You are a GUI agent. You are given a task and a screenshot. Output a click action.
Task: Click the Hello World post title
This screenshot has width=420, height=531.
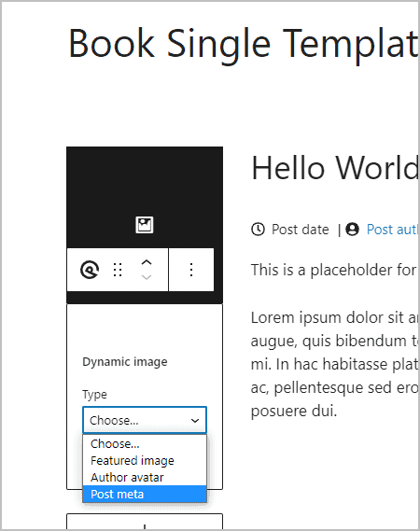click(x=335, y=168)
